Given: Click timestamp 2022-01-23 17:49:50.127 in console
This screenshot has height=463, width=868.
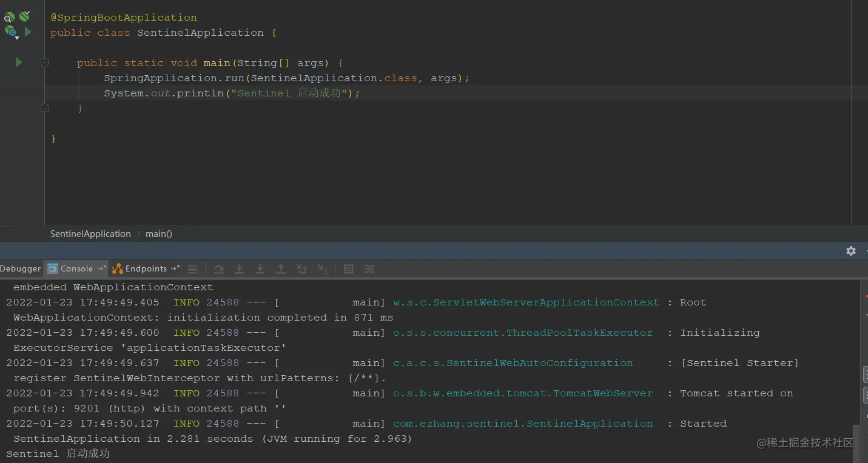Looking at the screenshot, I should pos(83,424).
